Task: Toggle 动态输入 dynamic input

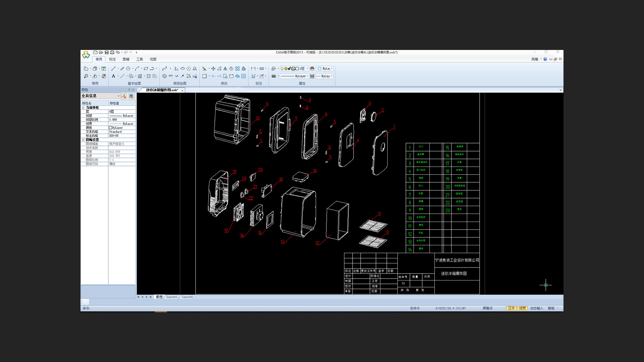Action: [536, 308]
